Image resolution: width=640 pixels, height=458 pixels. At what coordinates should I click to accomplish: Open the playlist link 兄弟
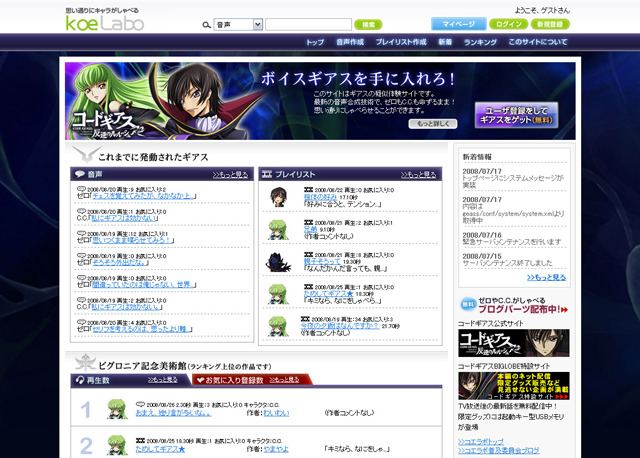tap(311, 229)
